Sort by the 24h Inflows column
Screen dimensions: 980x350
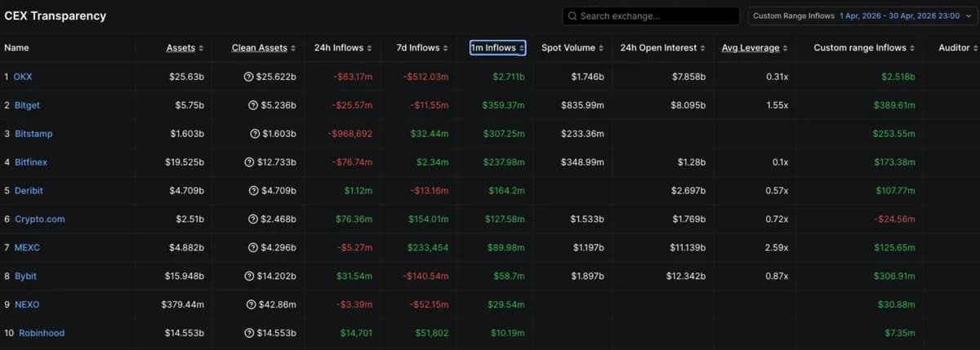[343, 48]
